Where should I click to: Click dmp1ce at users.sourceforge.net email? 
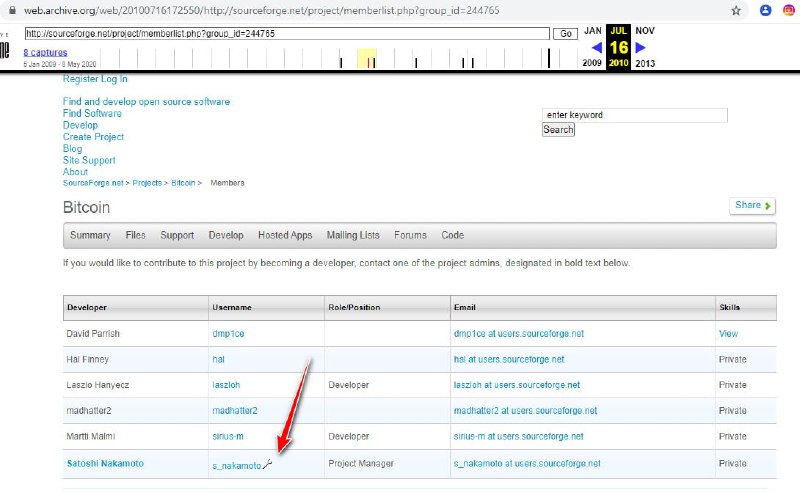click(519, 334)
